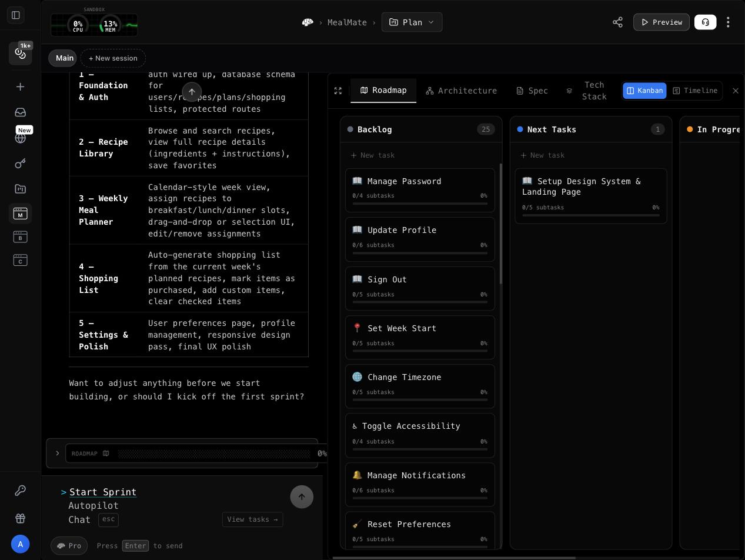Open the Tech Stack tab
This screenshot has height=560, width=745.
(x=587, y=91)
